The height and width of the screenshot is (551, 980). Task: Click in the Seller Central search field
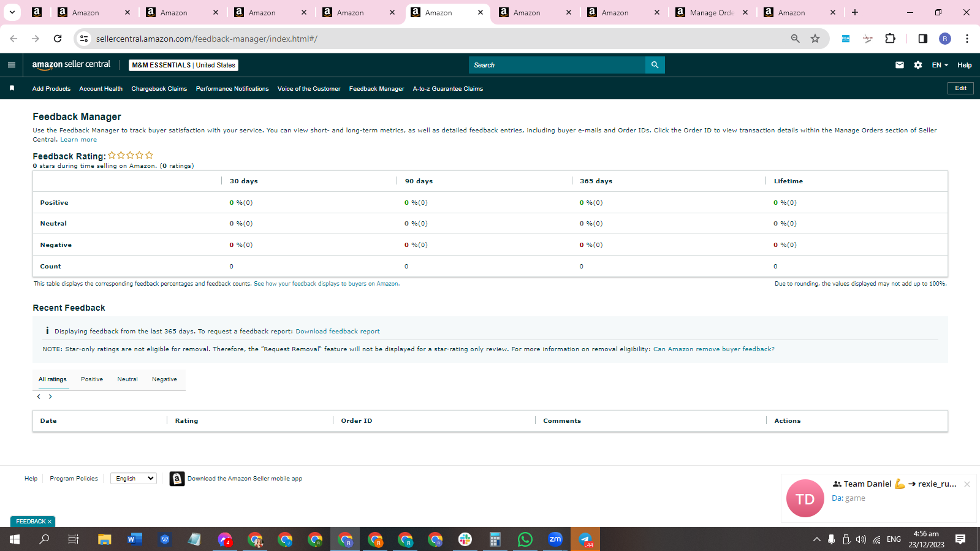point(557,65)
